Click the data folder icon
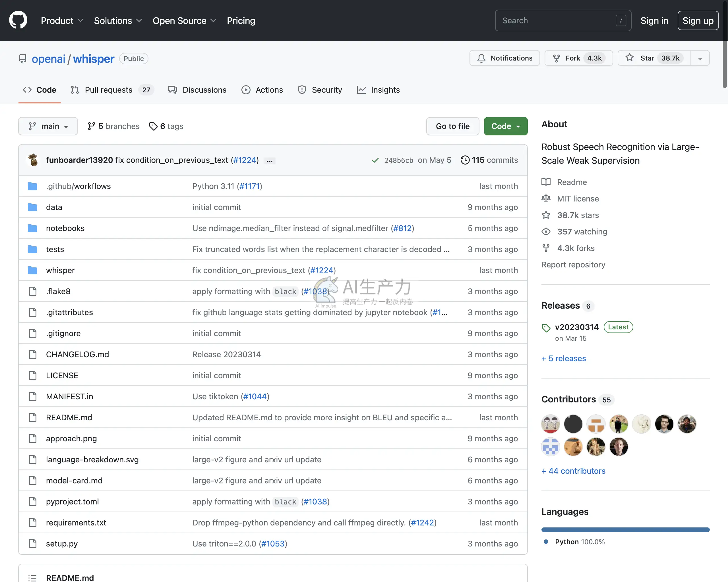 point(32,207)
